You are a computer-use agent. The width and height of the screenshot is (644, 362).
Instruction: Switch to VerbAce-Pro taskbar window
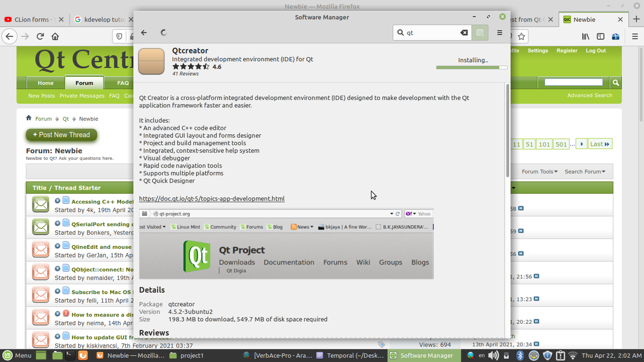(277, 355)
